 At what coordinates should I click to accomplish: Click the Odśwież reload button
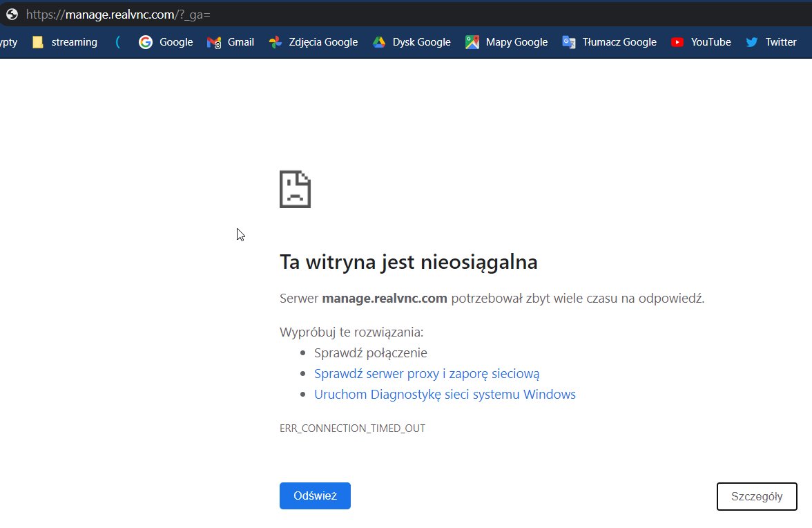point(315,496)
